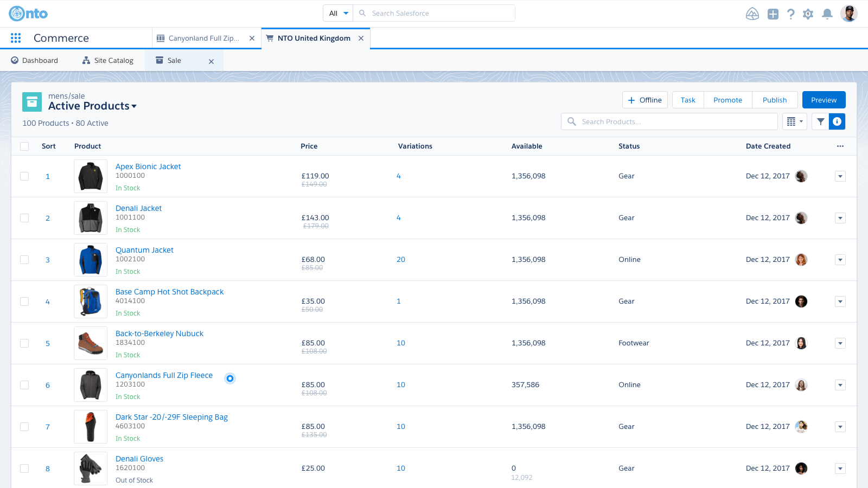868x488 pixels.
Task: Open the App Launcher grid icon
Action: (x=16, y=38)
